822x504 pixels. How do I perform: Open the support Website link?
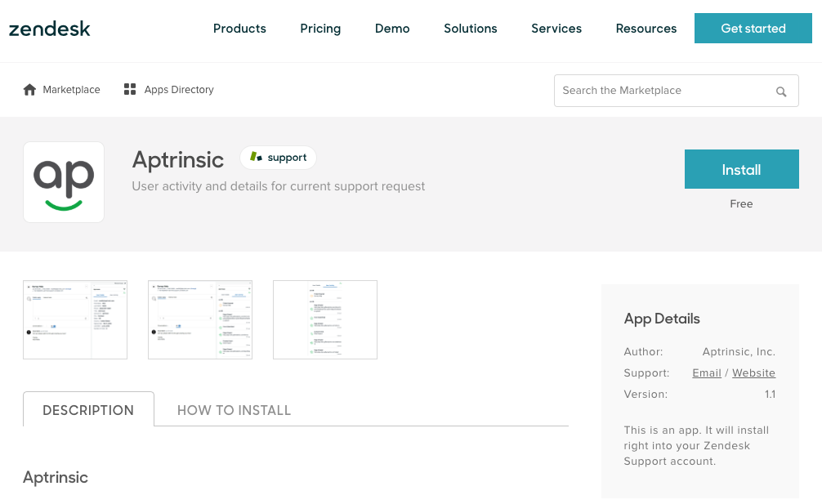(753, 373)
